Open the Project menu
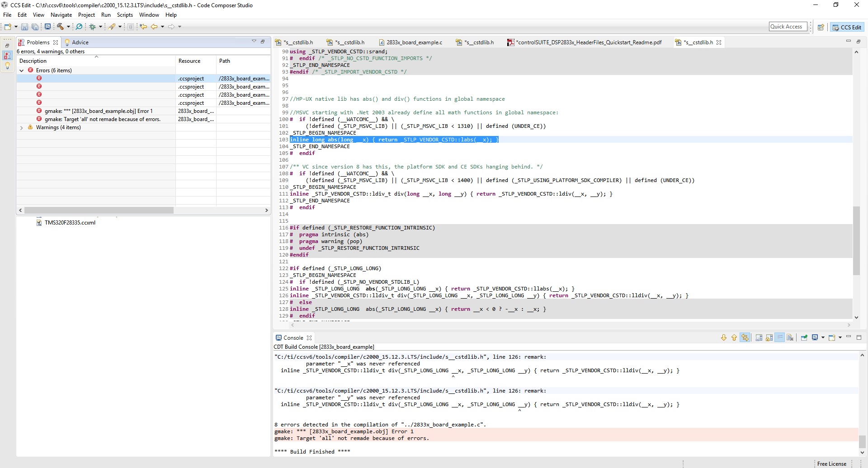 pyautogui.click(x=86, y=15)
